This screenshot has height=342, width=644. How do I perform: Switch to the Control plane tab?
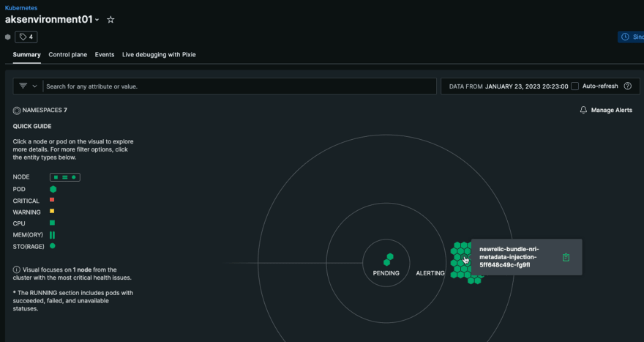click(68, 55)
